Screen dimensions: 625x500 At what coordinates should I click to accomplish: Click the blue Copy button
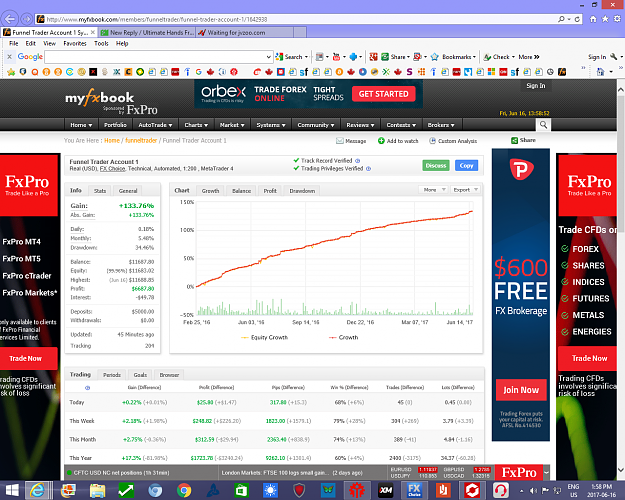point(466,165)
